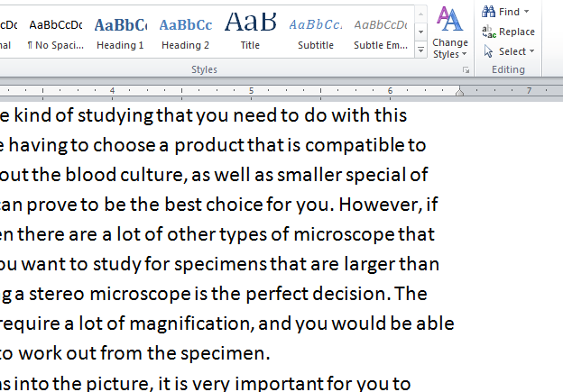Click the Editing group label
563x392 pixels.
click(508, 69)
